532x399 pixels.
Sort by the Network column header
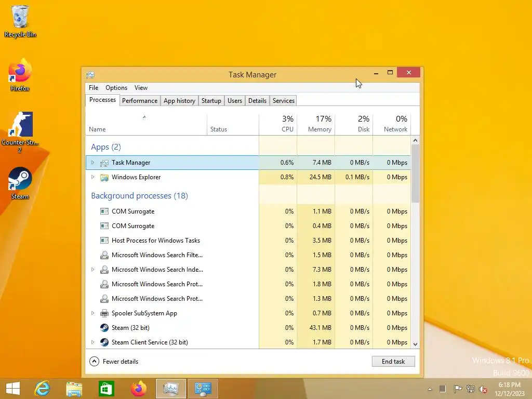click(392, 125)
